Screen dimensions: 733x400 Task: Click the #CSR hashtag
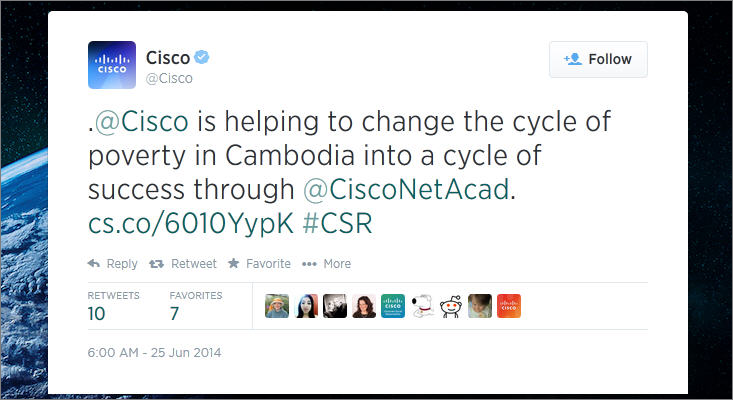tap(337, 222)
